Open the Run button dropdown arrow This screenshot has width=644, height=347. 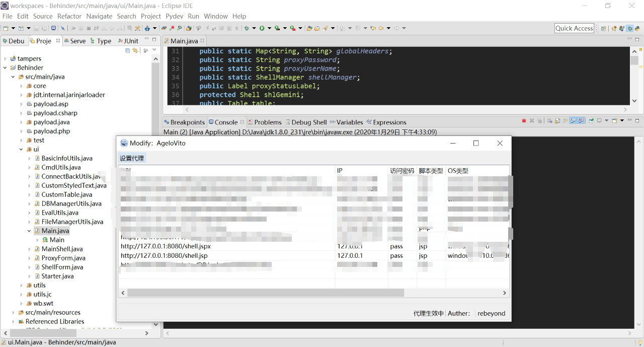tap(269, 28)
